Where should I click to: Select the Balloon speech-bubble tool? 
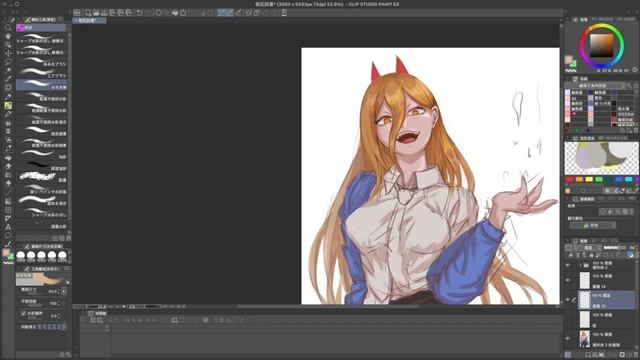8,236
